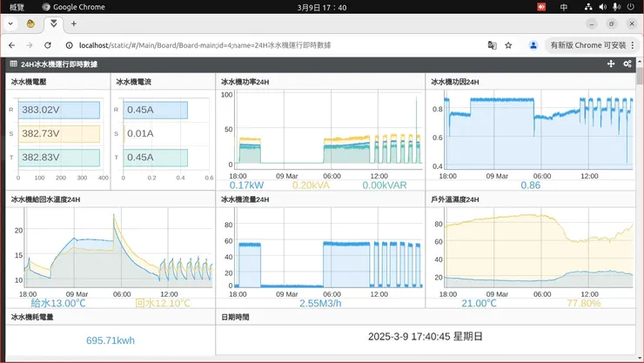
Task: Open the clock showing 3月9日 17:40
Action: point(322,7)
